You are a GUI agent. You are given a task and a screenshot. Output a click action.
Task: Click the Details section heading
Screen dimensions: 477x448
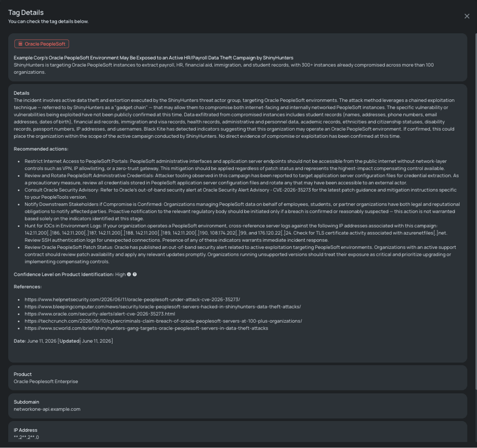click(x=21, y=93)
